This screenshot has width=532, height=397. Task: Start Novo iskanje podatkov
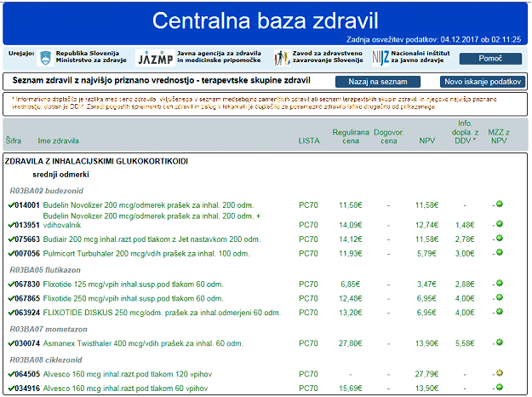[483, 82]
